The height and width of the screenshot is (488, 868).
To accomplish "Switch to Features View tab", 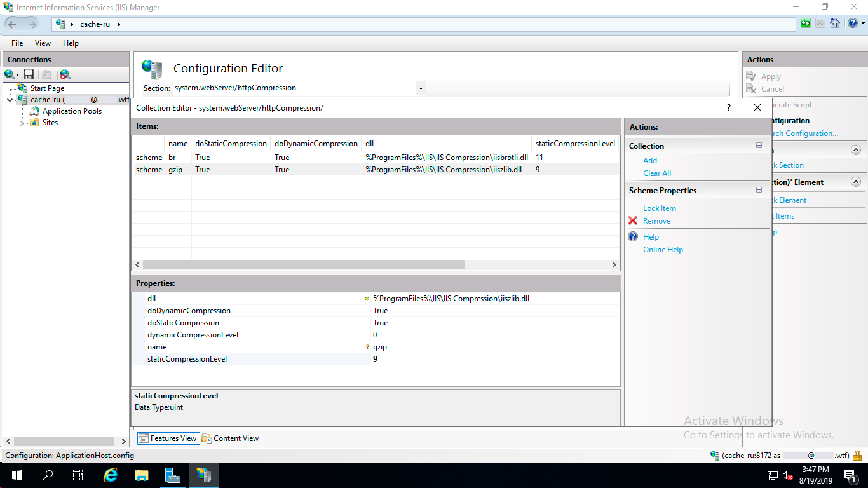I will coord(168,438).
